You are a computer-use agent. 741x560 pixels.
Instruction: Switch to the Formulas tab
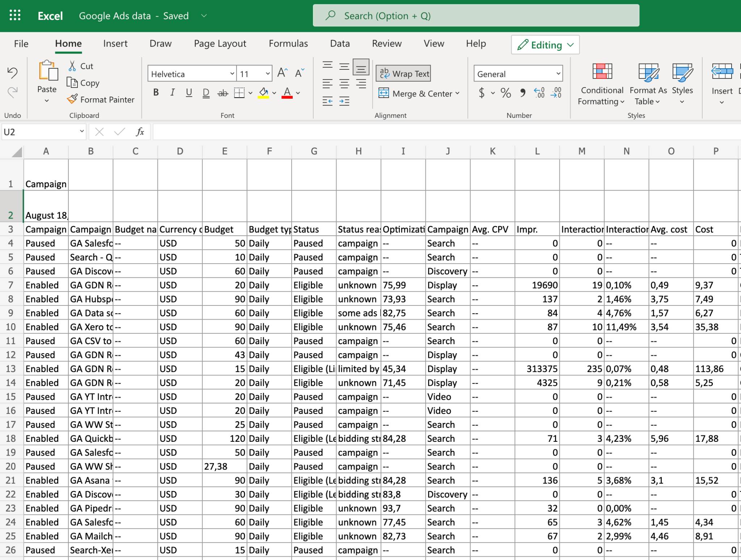288,44
